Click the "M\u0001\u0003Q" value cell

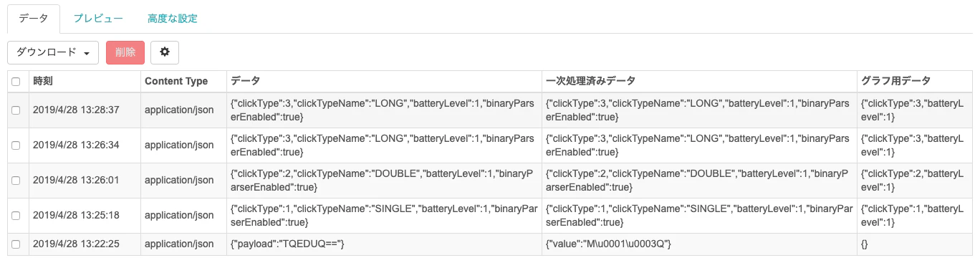[699, 244]
